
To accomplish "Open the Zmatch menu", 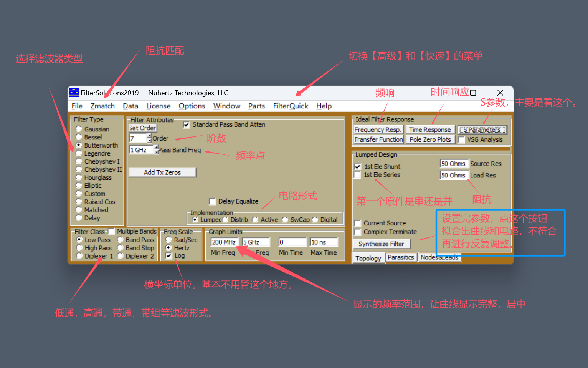I will 102,106.
